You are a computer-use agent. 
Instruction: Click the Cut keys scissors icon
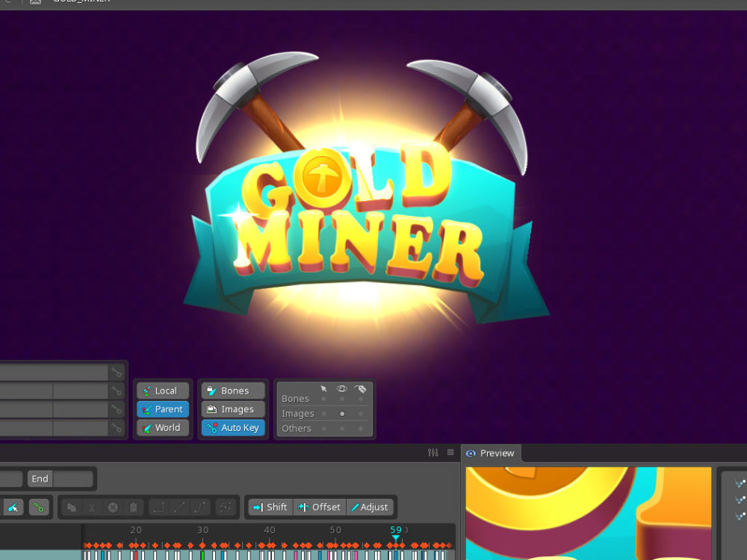(92, 508)
